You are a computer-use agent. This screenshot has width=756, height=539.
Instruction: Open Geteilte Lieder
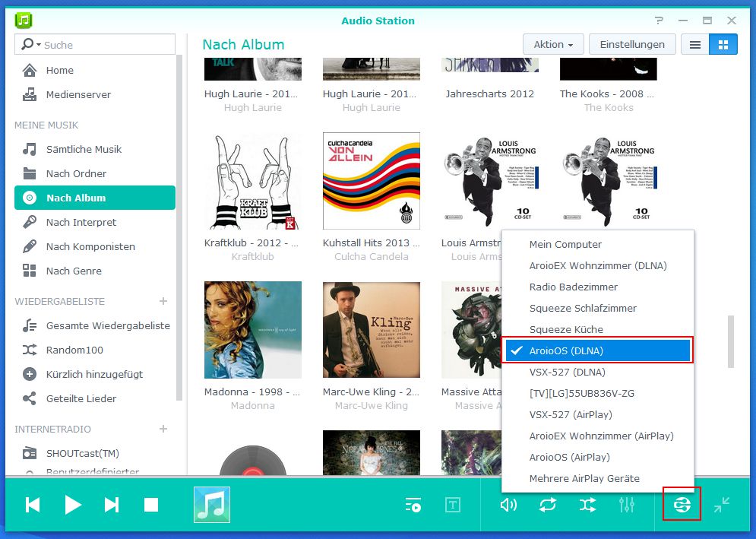(95, 398)
